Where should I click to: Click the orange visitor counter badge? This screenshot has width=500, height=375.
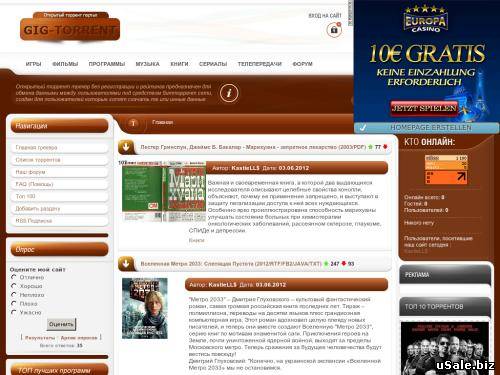click(446, 169)
